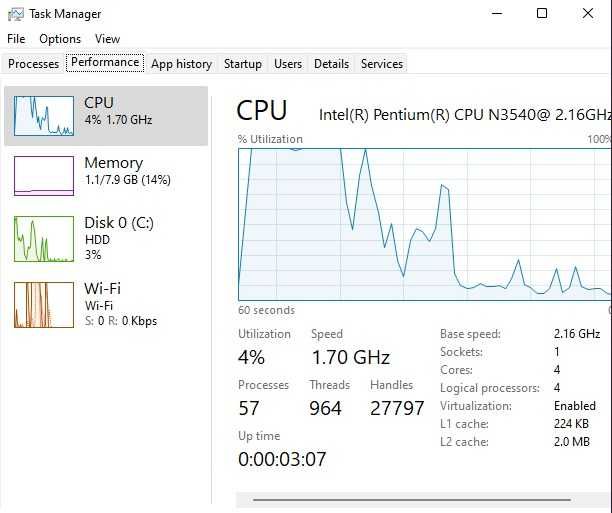Image resolution: width=612 pixels, height=513 pixels.
Task: Select the CPU mini graph thumbnail
Action: pos(44,116)
